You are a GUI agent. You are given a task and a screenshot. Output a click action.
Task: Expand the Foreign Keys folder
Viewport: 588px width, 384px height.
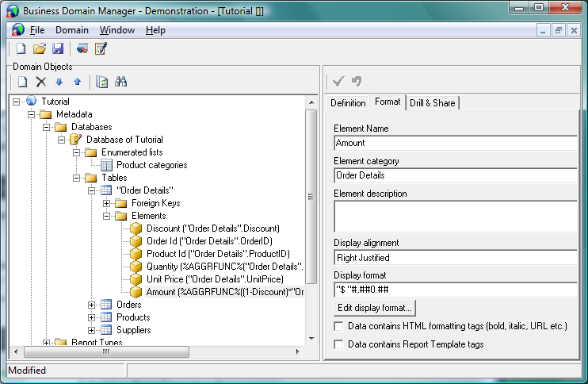[106, 203]
